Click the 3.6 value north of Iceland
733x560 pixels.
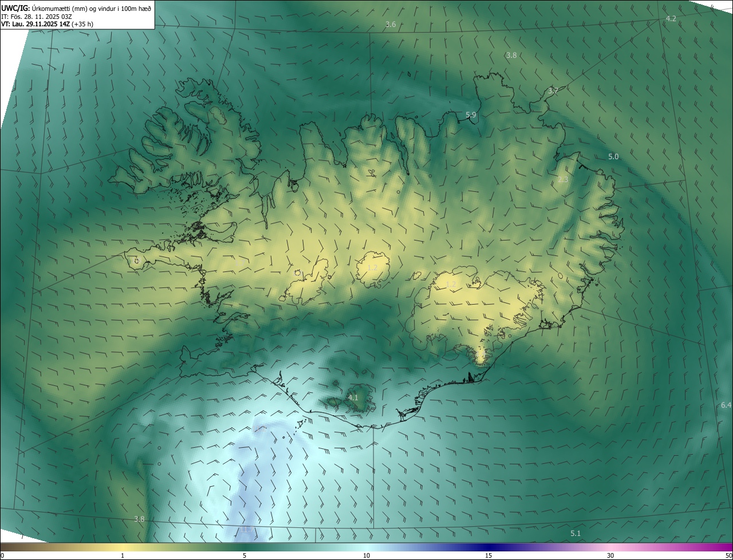[x=391, y=25]
